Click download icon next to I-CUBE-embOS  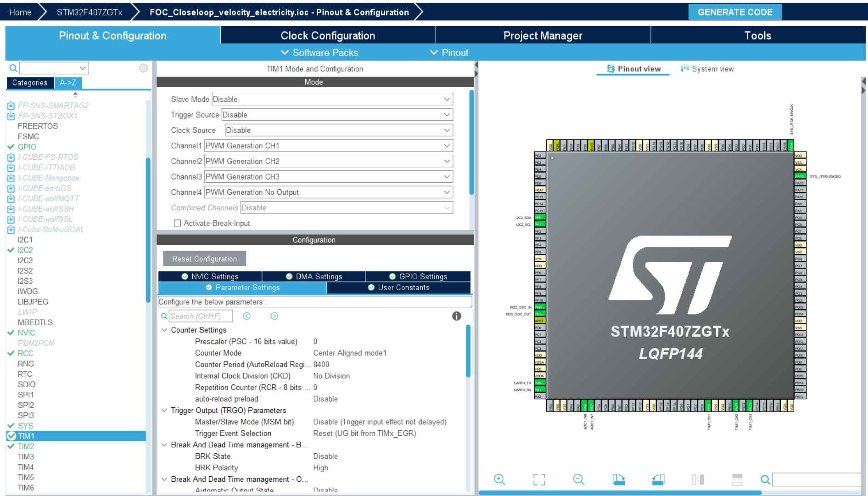tap(11, 188)
